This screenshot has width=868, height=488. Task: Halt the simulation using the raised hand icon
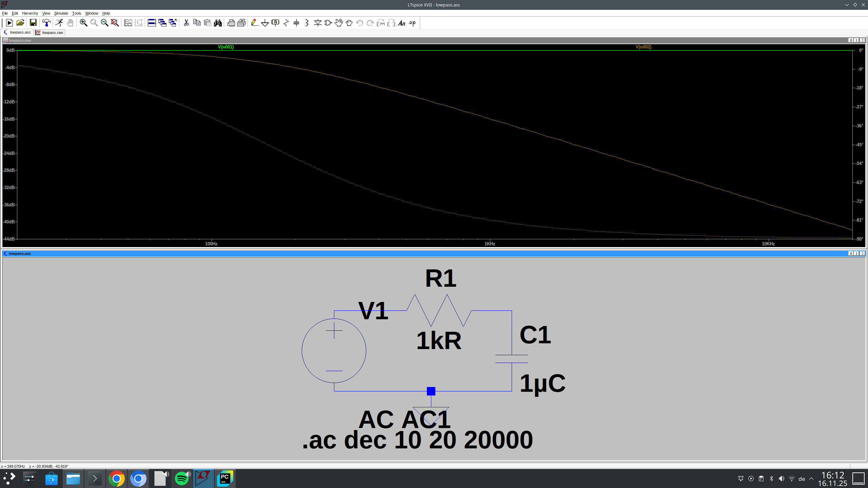pyautogui.click(x=70, y=23)
